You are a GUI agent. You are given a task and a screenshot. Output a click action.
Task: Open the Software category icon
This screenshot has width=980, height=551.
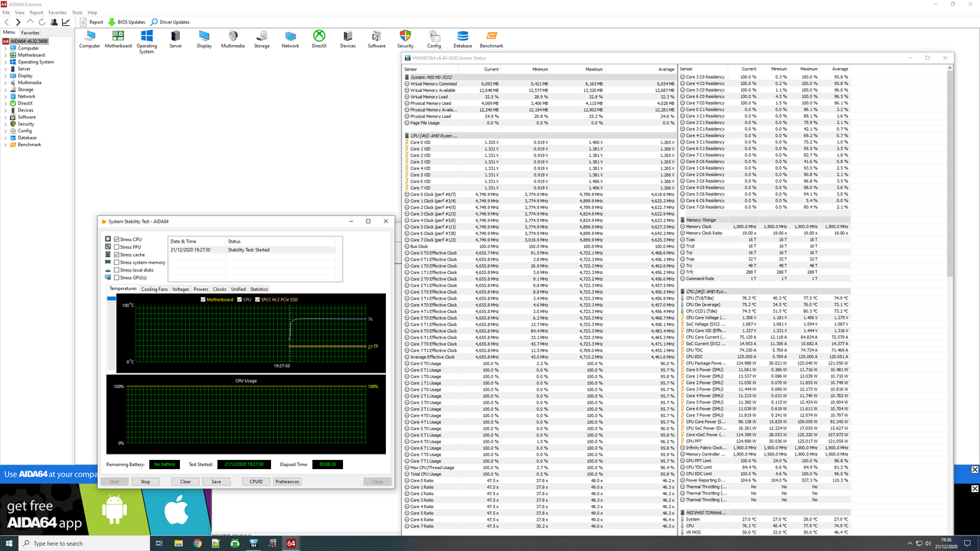377,39
